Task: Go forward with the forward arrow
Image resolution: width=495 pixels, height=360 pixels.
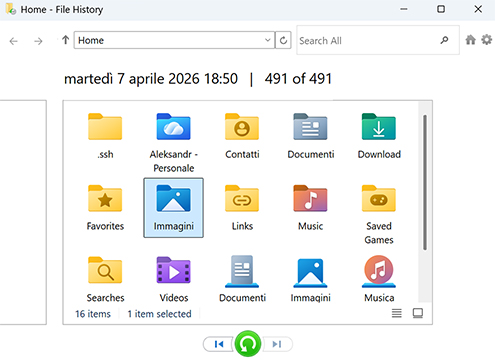Action: click(38, 41)
